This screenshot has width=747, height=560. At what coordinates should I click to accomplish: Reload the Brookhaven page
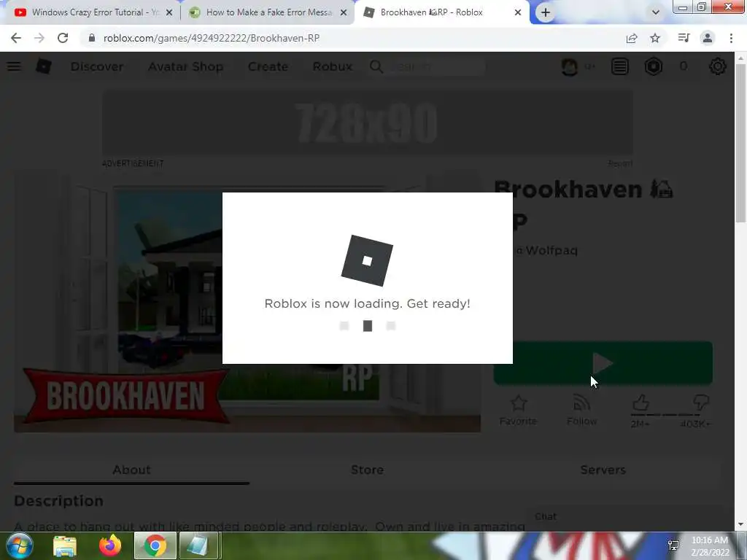[63, 38]
